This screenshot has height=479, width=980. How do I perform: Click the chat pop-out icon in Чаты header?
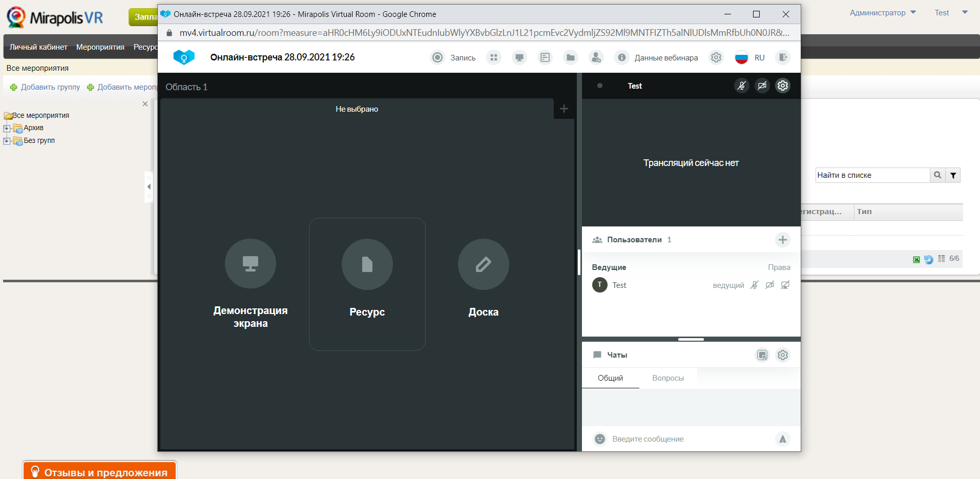pyautogui.click(x=762, y=355)
